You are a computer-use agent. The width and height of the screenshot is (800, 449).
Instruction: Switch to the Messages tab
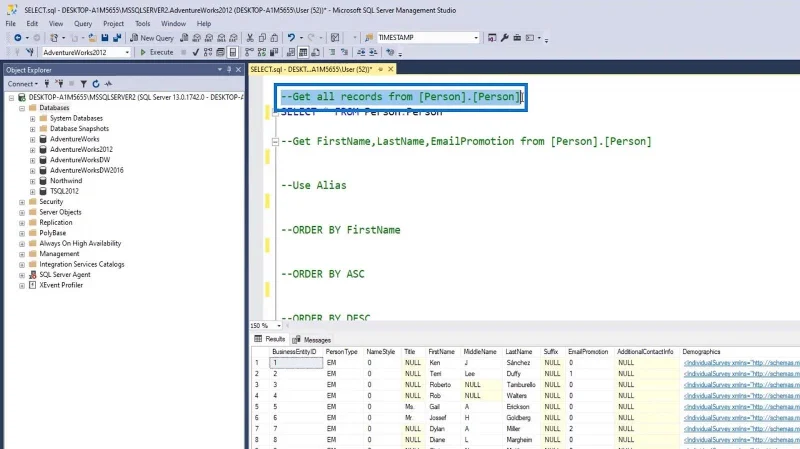pyautogui.click(x=312, y=340)
